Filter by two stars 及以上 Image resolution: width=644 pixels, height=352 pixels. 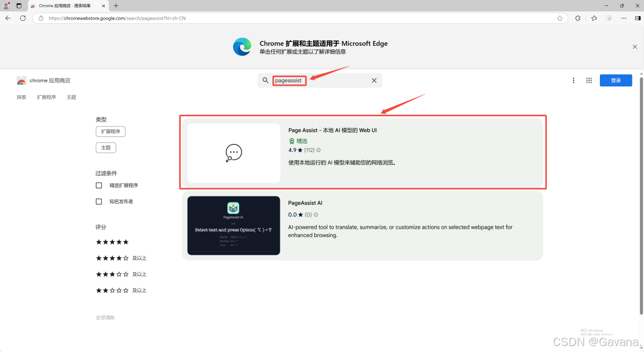[121, 290]
